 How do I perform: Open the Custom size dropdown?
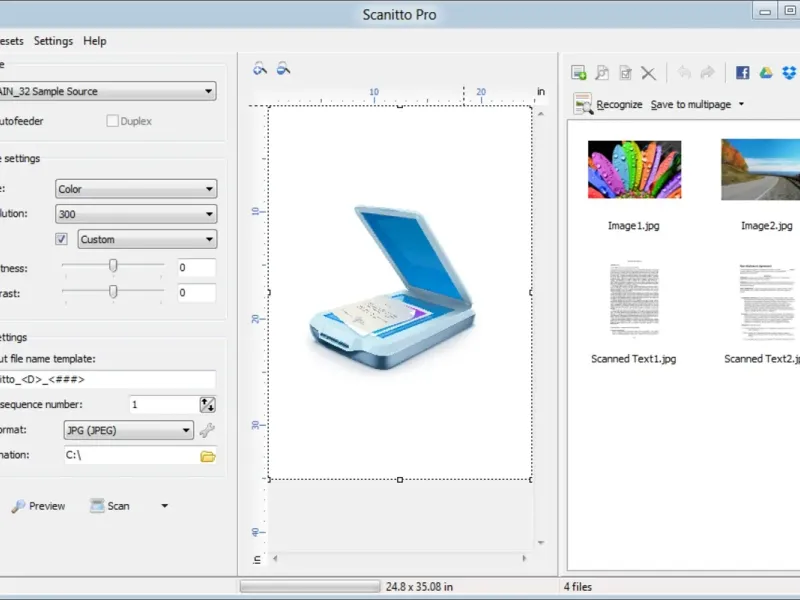click(147, 239)
